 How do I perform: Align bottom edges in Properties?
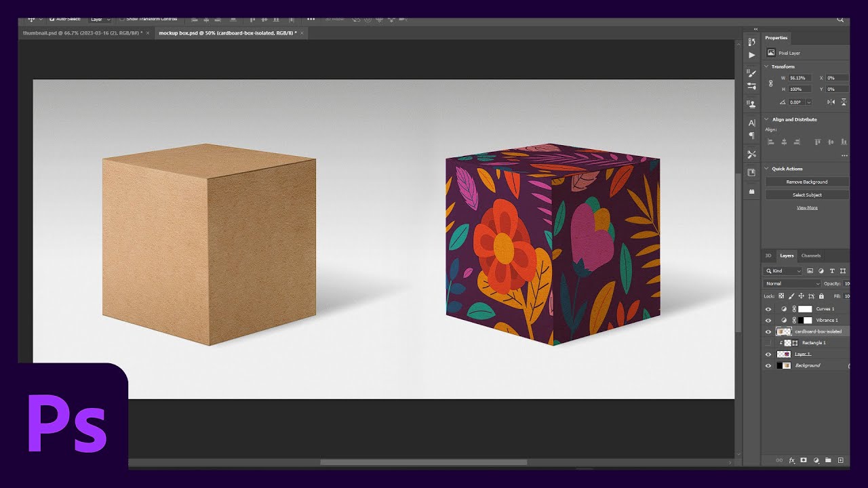pyautogui.click(x=844, y=142)
